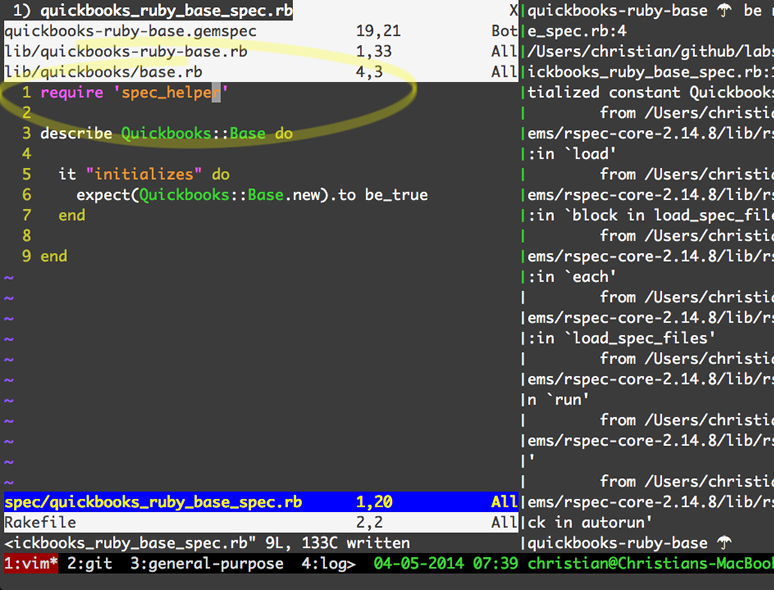This screenshot has height=590, width=774.
Task: Focus the quickbooks-ruby-base.gemspec split status line
Action: click(x=261, y=31)
